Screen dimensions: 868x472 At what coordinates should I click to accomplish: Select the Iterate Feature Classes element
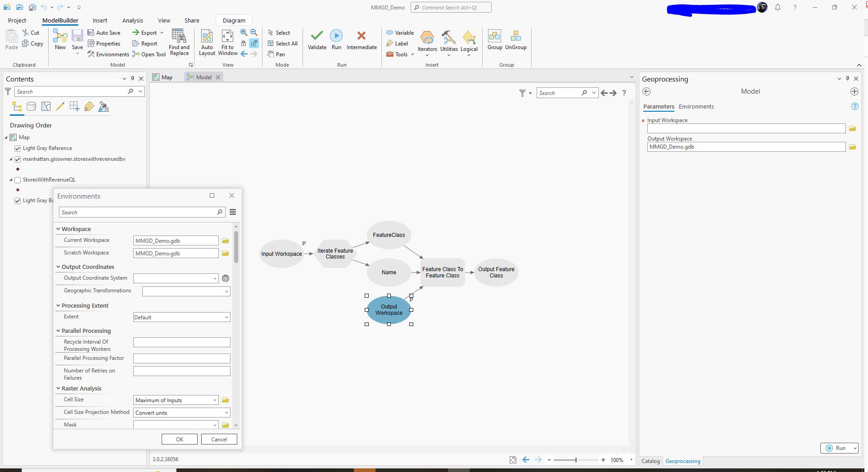coord(335,254)
